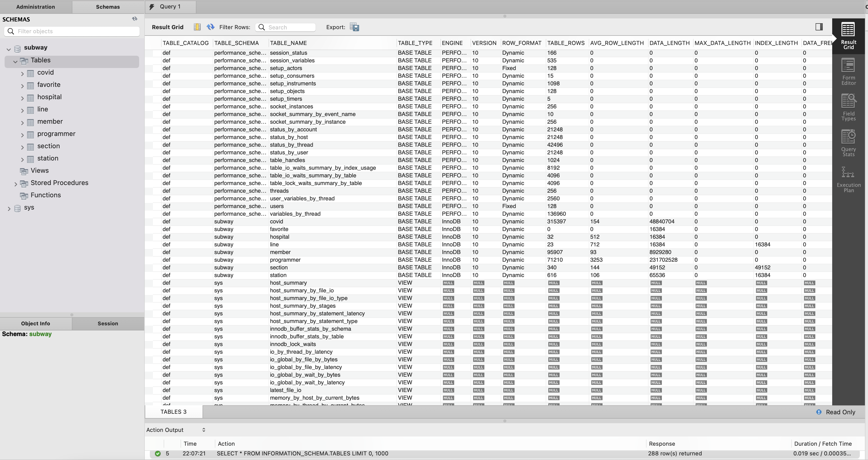Open the Action Output dropdown
Screen dimensions: 868x460
(204, 430)
